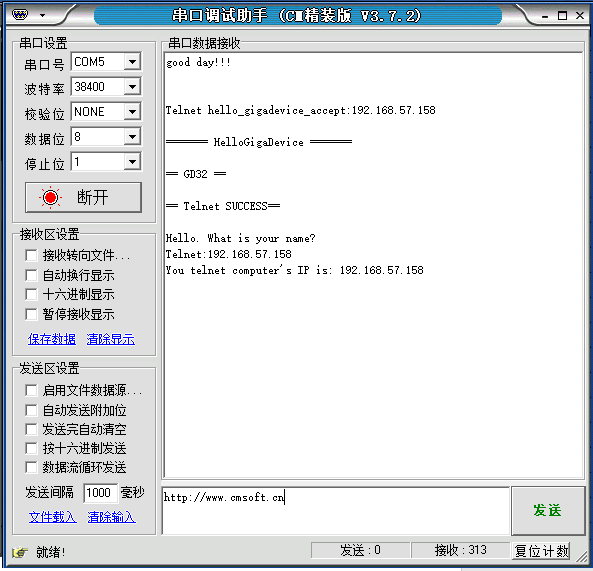
Task: Click the 'HelloGigaDevice' banner line
Action: [259, 142]
